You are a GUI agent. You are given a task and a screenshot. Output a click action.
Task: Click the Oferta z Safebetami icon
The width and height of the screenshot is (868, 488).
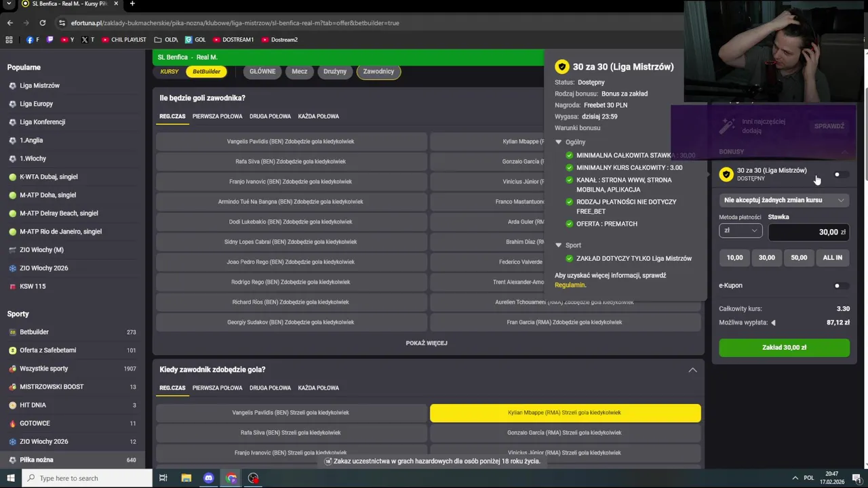[x=13, y=350]
